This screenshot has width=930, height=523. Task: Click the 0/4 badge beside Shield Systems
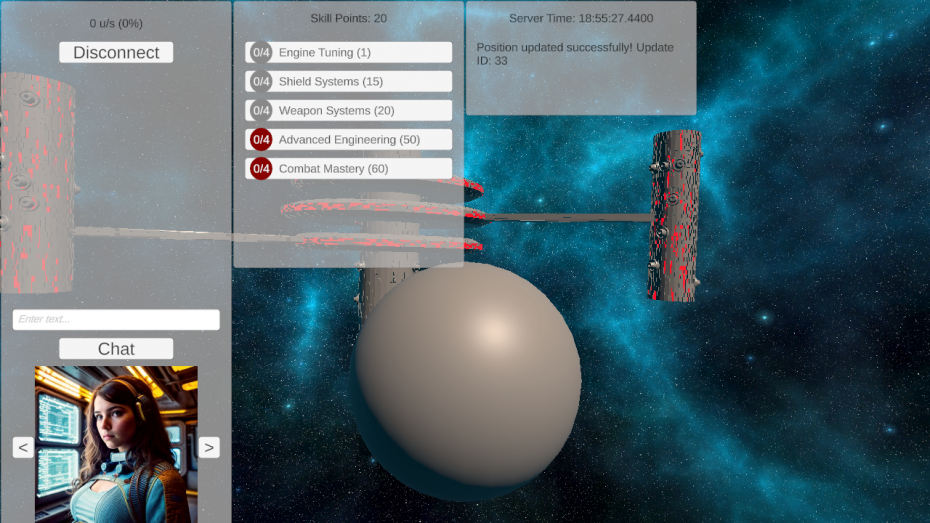pyautogui.click(x=261, y=81)
